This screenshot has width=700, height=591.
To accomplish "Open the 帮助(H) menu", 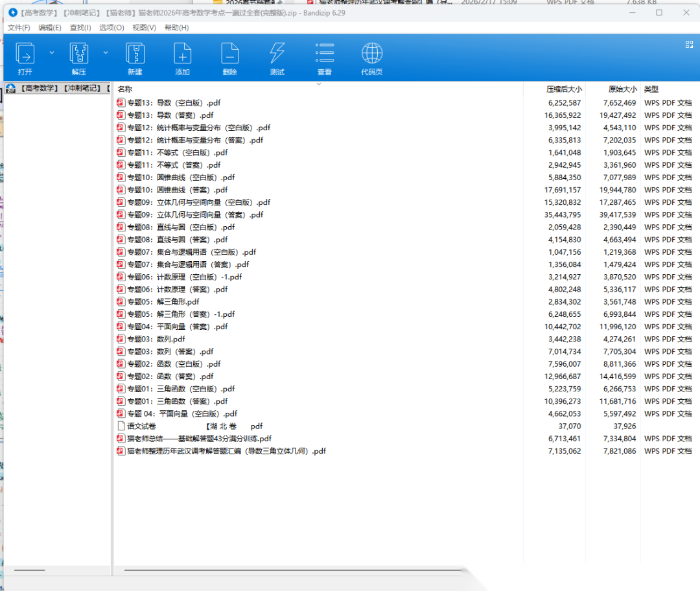I will click(x=176, y=28).
